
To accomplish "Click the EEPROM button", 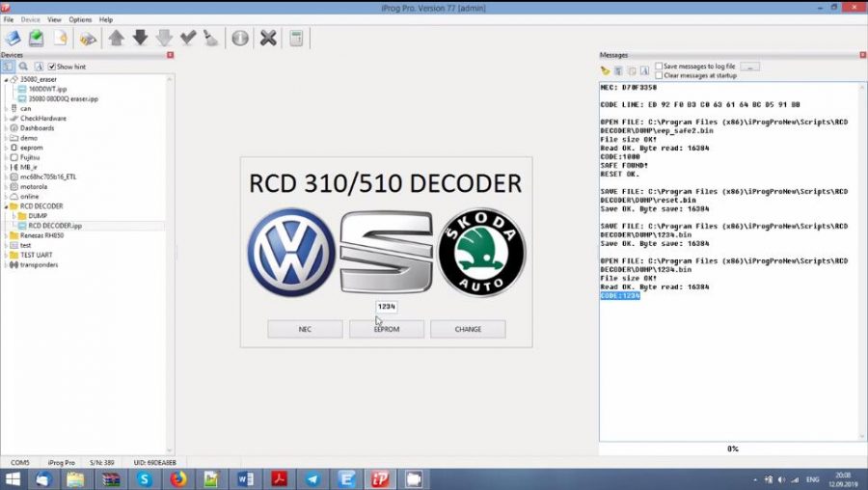I will [387, 329].
